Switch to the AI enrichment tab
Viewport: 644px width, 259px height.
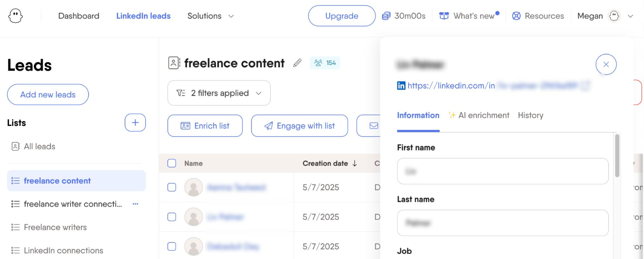(479, 115)
